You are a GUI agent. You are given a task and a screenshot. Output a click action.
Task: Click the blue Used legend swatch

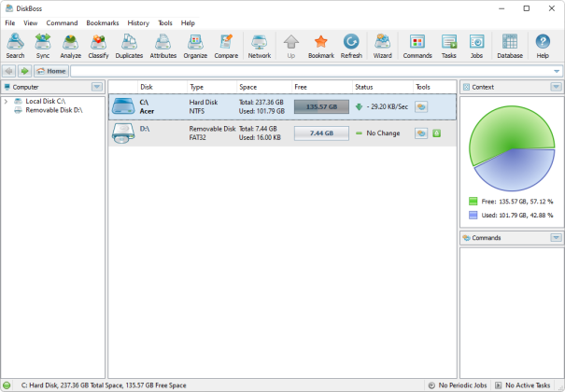click(x=473, y=216)
